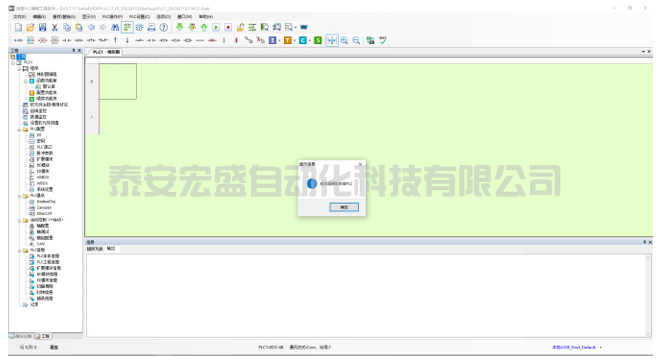Image resolution: width=666 pixels, height=362 pixels.
Task: Click the green upload arrow icon
Action: pos(204,28)
